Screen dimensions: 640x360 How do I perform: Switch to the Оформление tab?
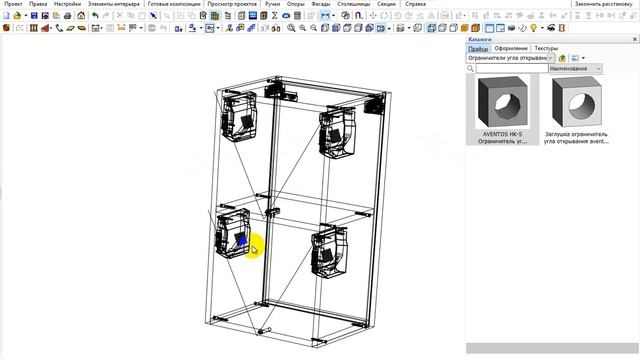511,48
